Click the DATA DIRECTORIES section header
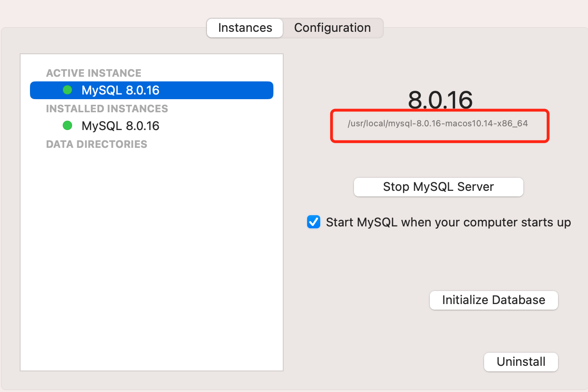 coord(96,144)
